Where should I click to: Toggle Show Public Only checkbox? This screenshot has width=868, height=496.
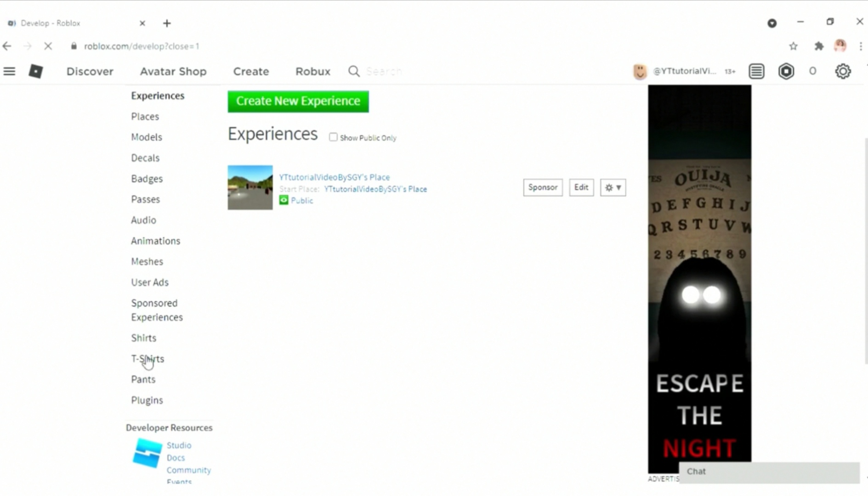click(x=333, y=137)
